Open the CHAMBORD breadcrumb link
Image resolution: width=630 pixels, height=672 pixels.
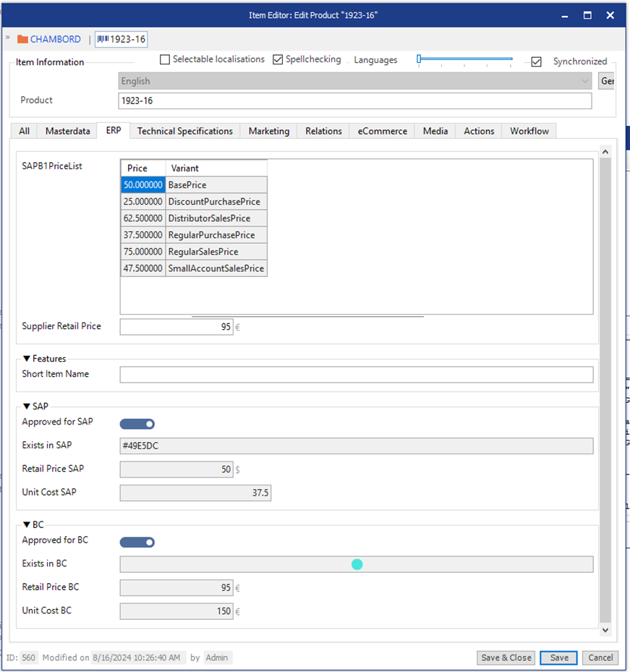click(55, 40)
